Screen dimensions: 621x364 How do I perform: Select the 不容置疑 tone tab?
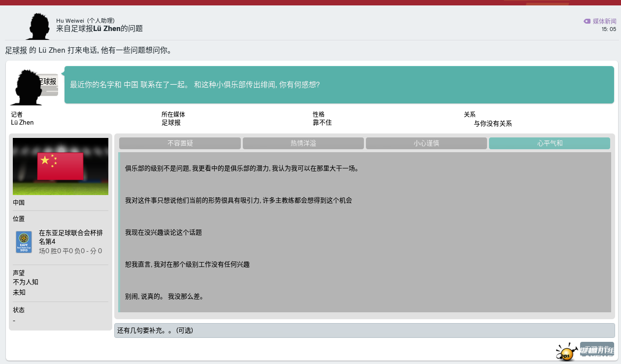tap(180, 143)
